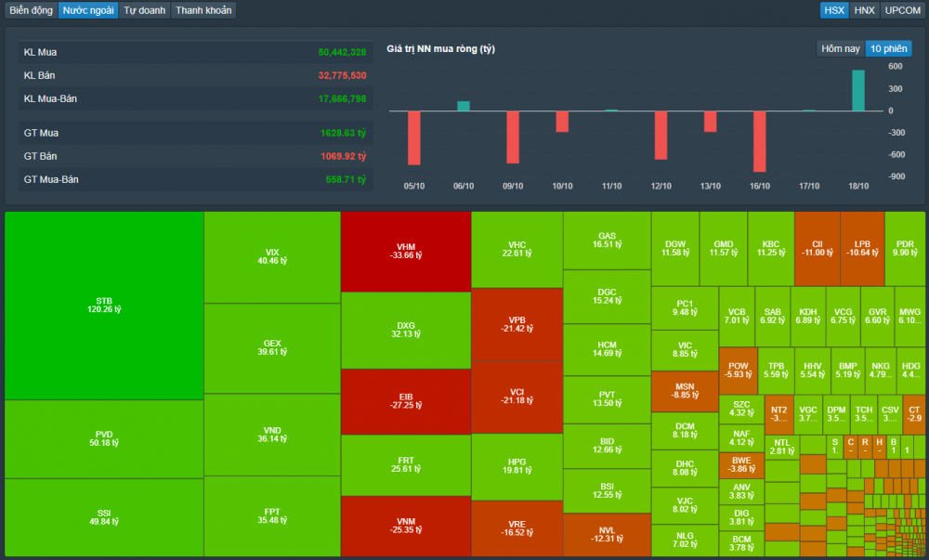The image size is (929, 560).
Task: Click the VCI -21.18 tỷ tile
Action: (x=517, y=397)
